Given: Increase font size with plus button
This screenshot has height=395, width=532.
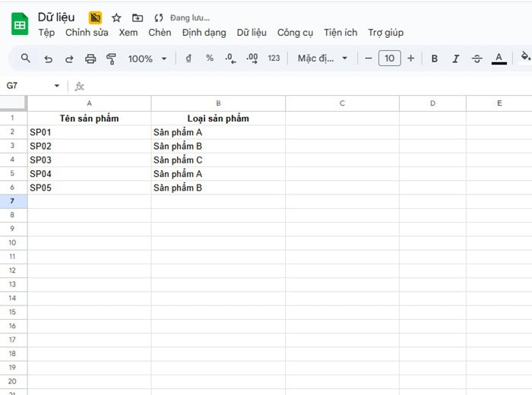Looking at the screenshot, I should click(410, 58).
